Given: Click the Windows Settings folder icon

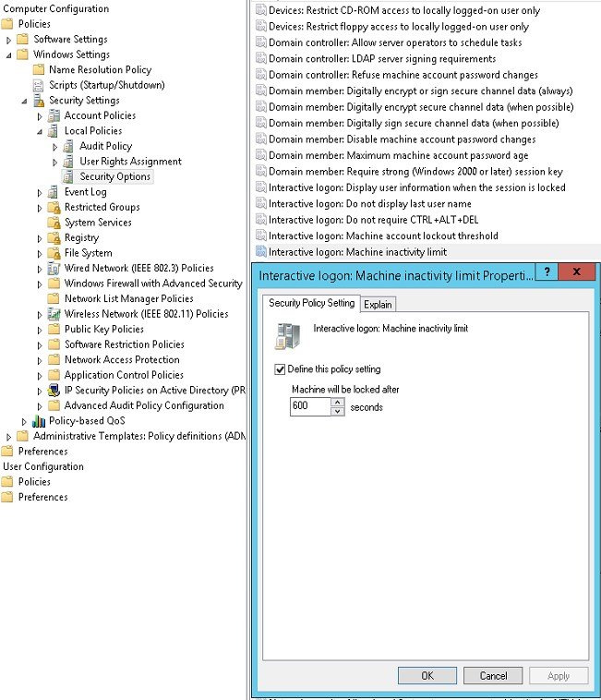Looking at the screenshot, I should (22, 54).
